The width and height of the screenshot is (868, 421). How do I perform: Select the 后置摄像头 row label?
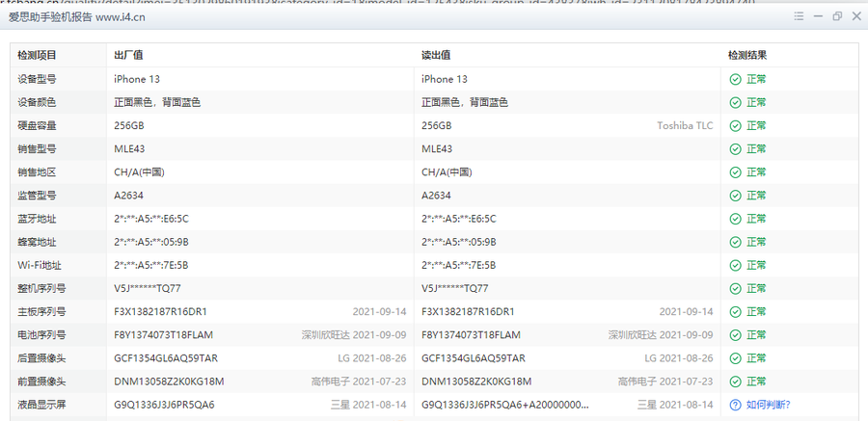[x=41, y=358]
